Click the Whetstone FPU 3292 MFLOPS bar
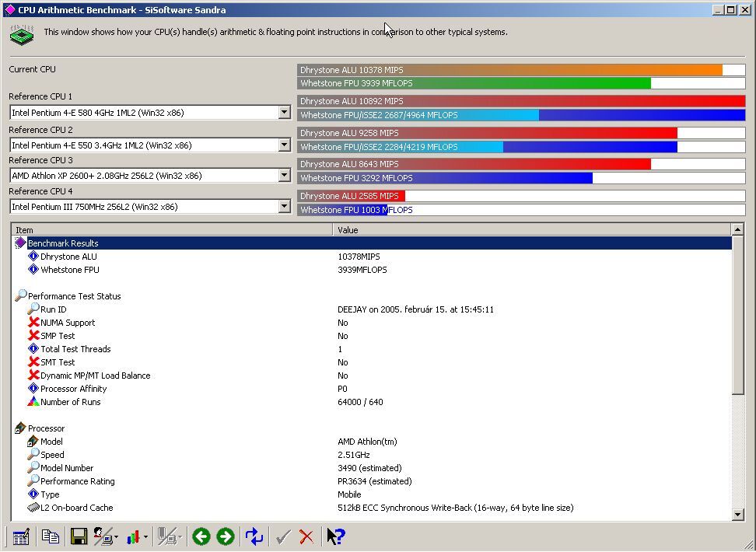Viewport: 756px width, 552px height. tap(521, 178)
